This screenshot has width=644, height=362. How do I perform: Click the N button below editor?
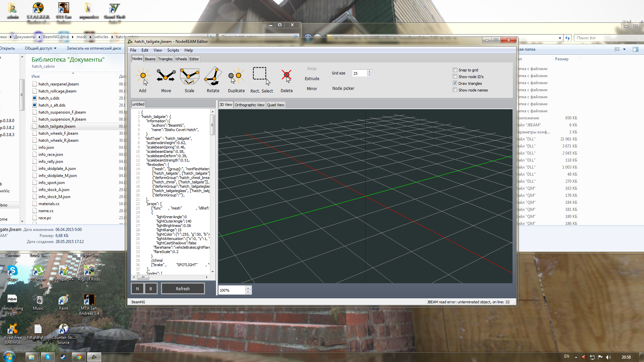tap(138, 289)
